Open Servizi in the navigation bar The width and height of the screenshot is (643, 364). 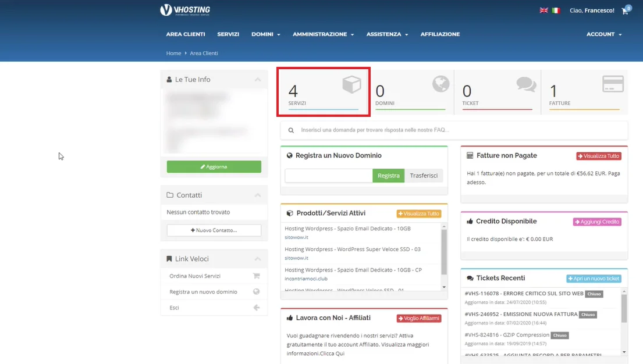click(228, 34)
